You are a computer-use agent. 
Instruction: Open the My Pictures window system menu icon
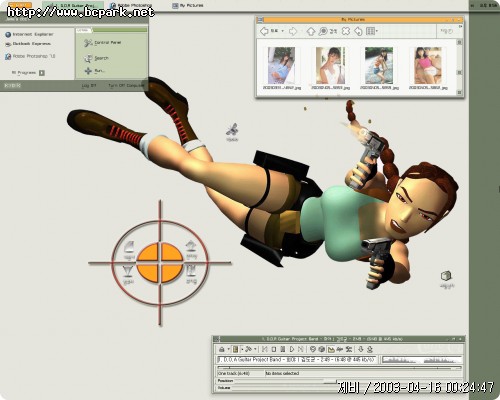click(x=260, y=20)
